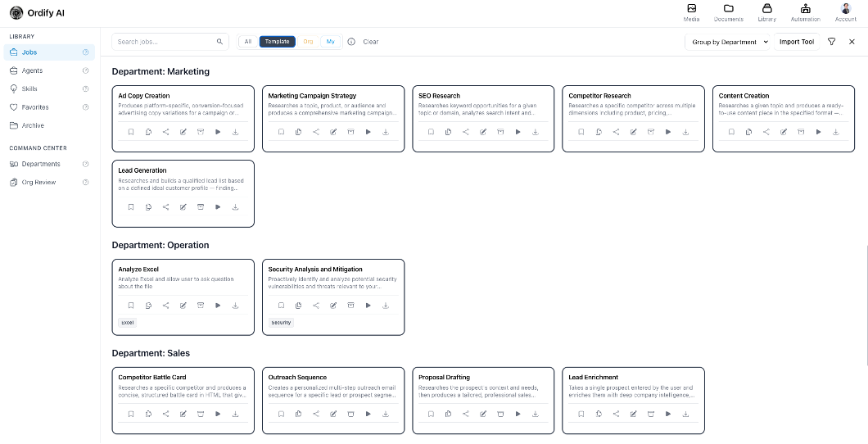The height and width of the screenshot is (444, 868).
Task: Edit the Content Creation job
Action: tap(784, 132)
